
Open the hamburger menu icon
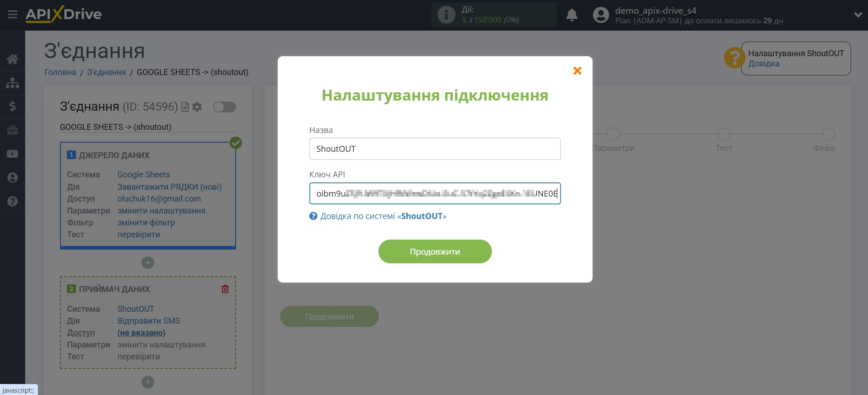click(x=12, y=15)
